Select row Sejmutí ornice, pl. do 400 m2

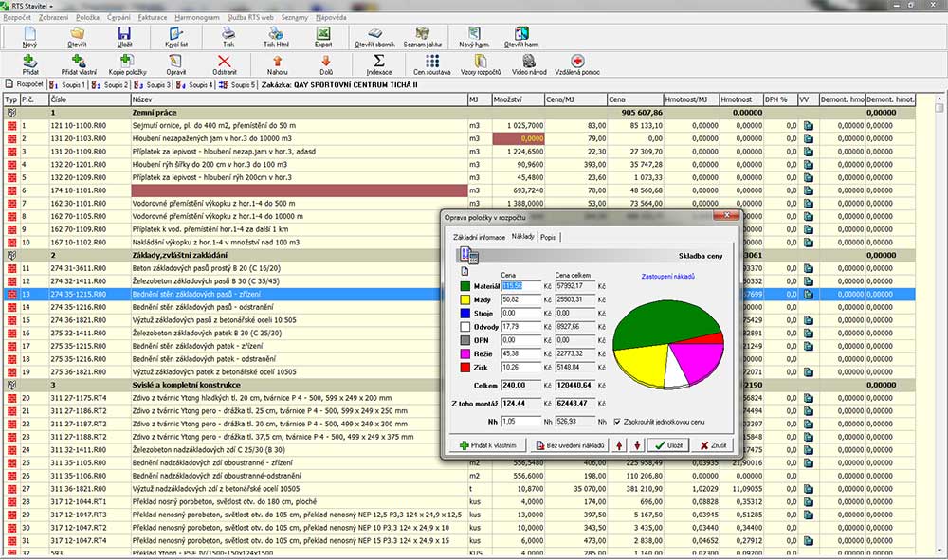pos(459,126)
